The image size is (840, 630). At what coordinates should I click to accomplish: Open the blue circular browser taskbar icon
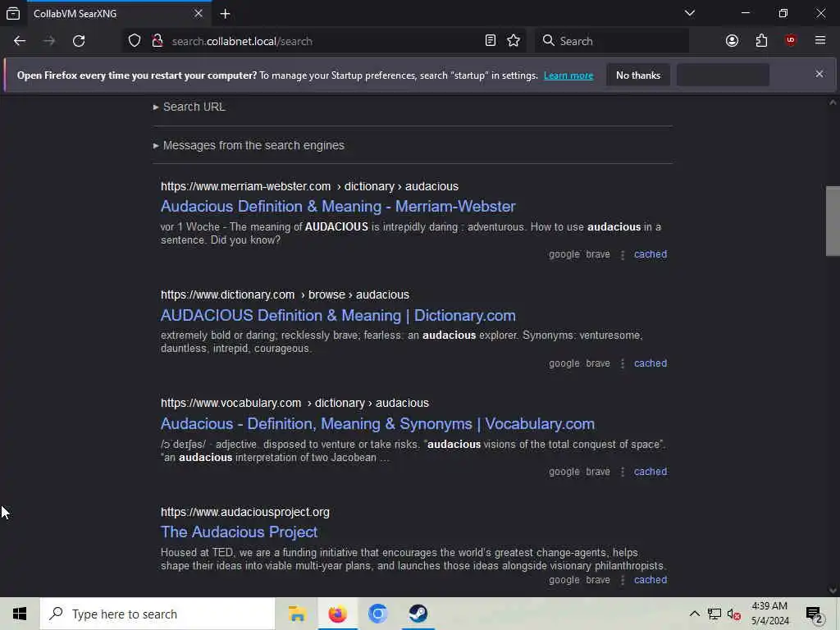point(377,614)
